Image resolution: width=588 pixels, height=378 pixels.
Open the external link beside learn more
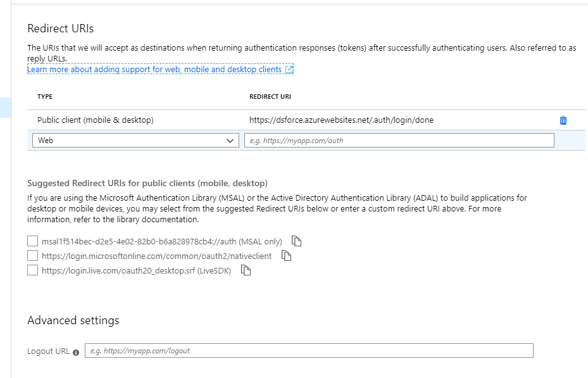289,69
